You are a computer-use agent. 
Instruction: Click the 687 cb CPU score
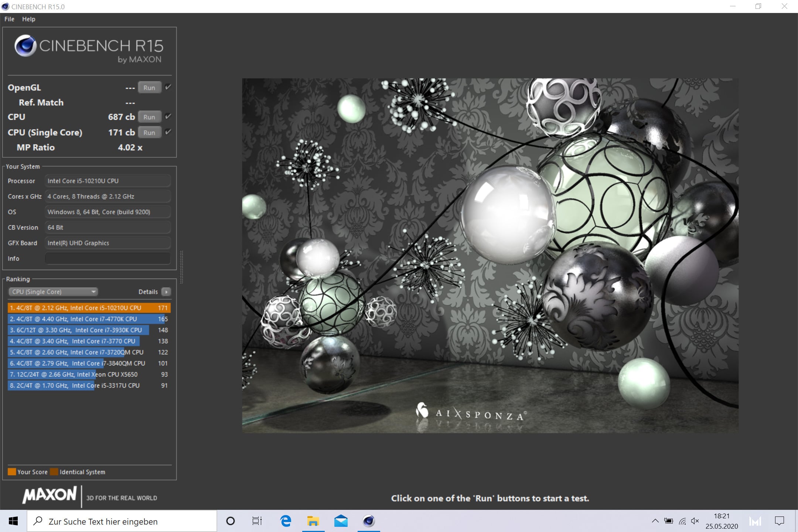[x=121, y=117]
